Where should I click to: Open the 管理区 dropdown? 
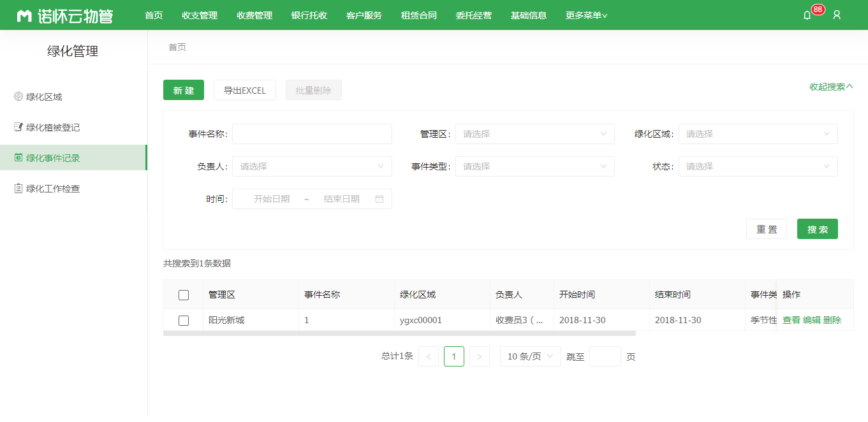click(x=535, y=134)
